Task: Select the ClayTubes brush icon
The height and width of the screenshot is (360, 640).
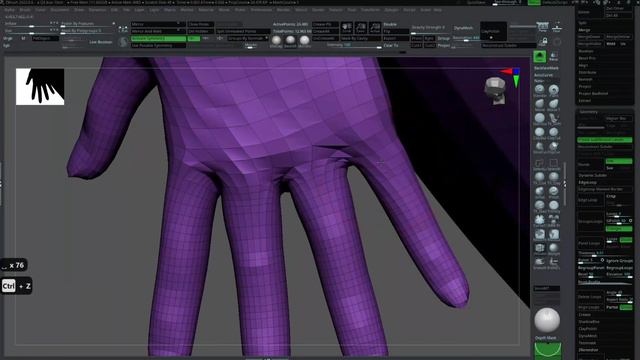Action: point(553,132)
